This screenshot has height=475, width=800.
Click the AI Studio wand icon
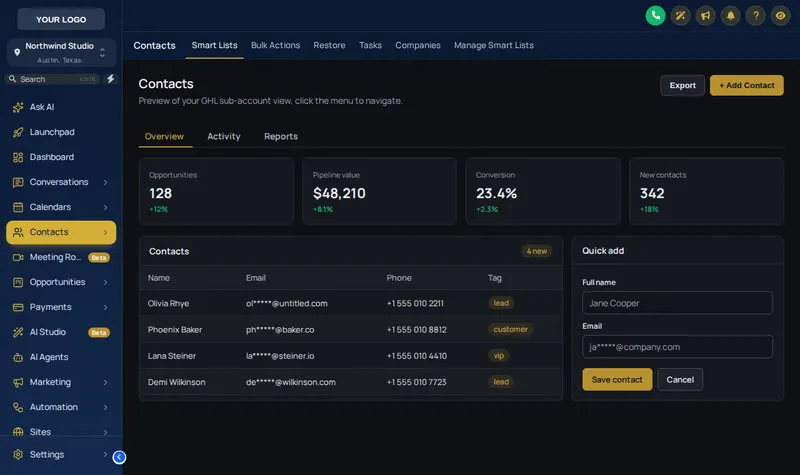click(x=18, y=332)
